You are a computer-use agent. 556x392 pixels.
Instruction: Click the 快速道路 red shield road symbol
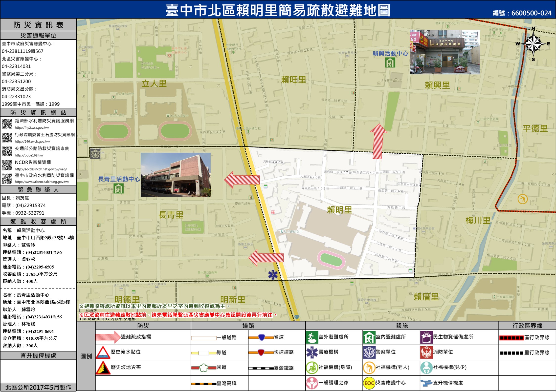click(x=261, y=352)
